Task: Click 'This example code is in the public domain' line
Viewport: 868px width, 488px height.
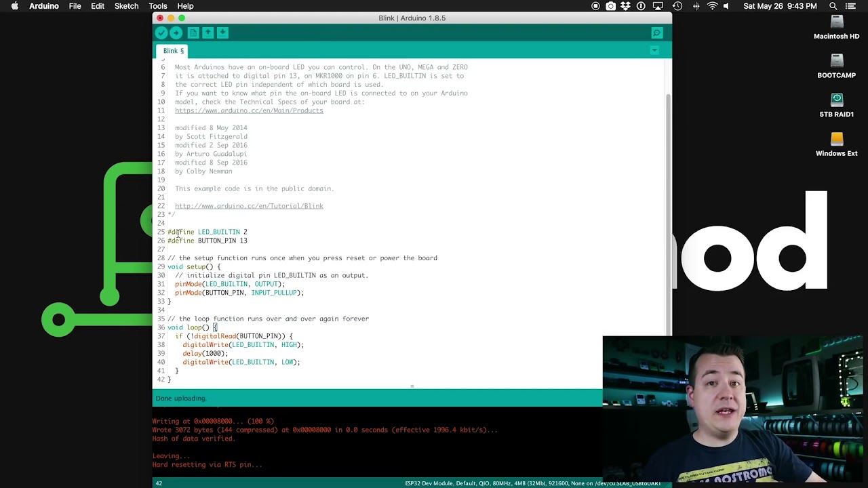Action: [254, 188]
